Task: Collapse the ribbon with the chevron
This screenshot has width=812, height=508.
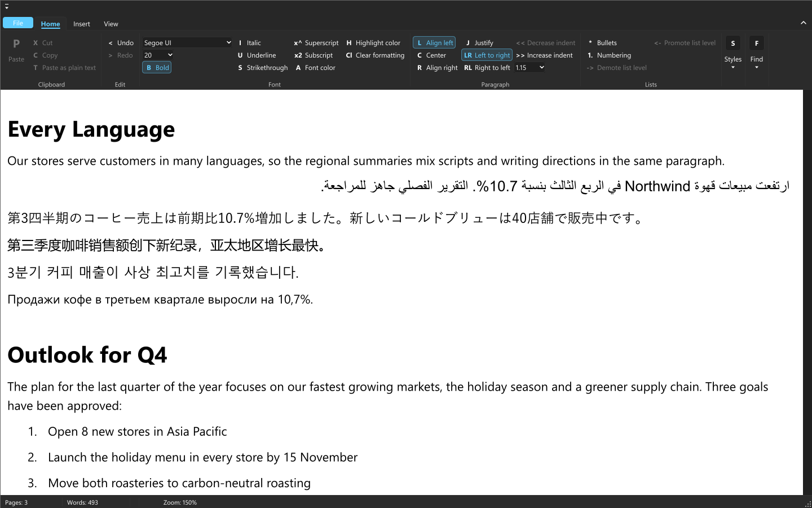Action: point(803,23)
